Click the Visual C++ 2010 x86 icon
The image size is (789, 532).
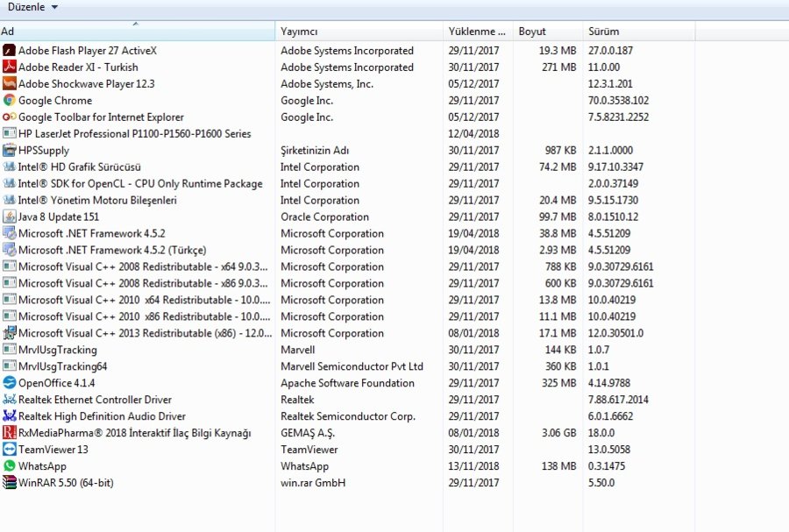tap(9, 316)
